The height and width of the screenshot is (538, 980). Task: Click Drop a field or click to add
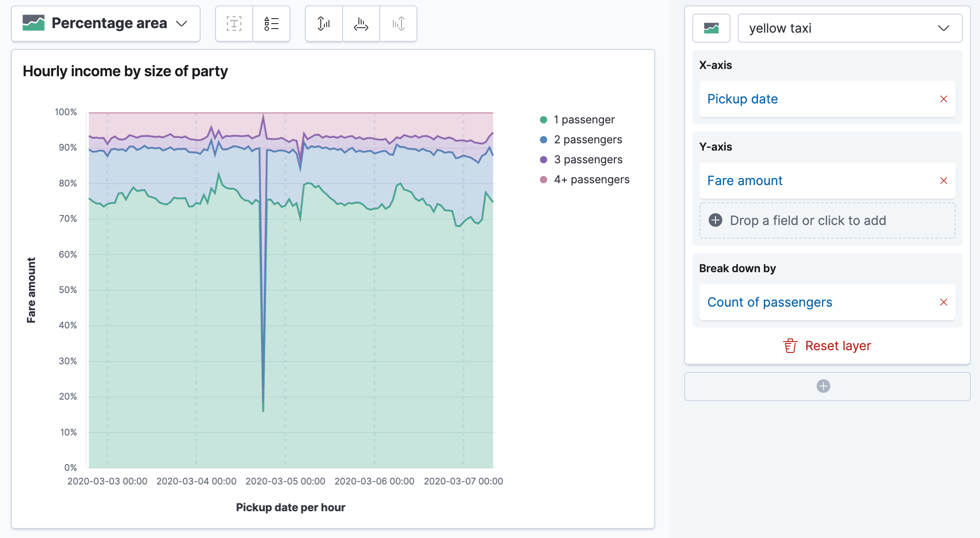pyautogui.click(x=826, y=220)
